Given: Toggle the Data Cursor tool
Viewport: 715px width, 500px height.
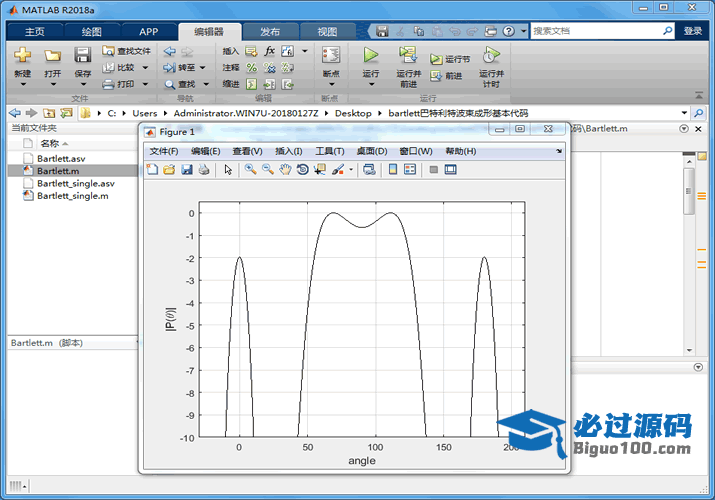Looking at the screenshot, I should [319, 170].
